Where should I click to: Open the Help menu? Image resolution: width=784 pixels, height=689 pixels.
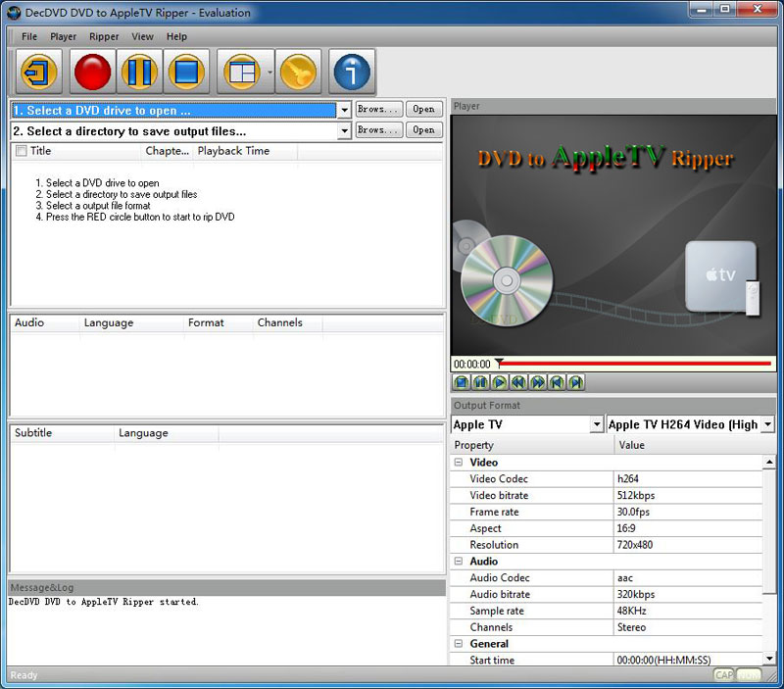176,36
